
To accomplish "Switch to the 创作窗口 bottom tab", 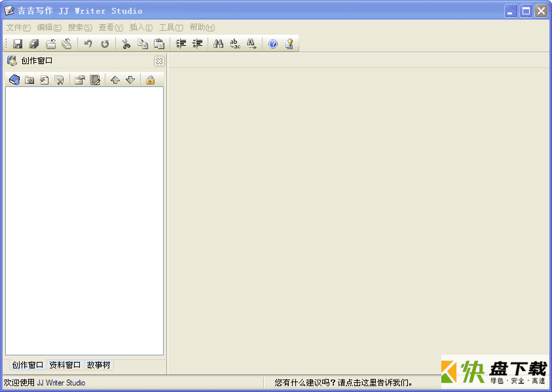I will point(28,365).
